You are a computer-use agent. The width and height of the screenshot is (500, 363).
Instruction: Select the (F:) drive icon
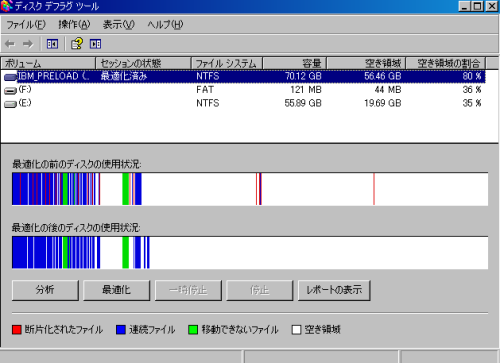(10, 90)
